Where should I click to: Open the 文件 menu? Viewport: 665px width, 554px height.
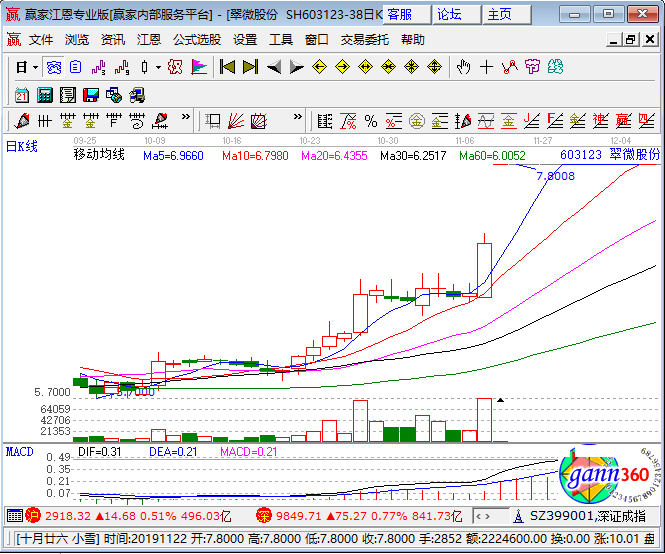(41, 40)
